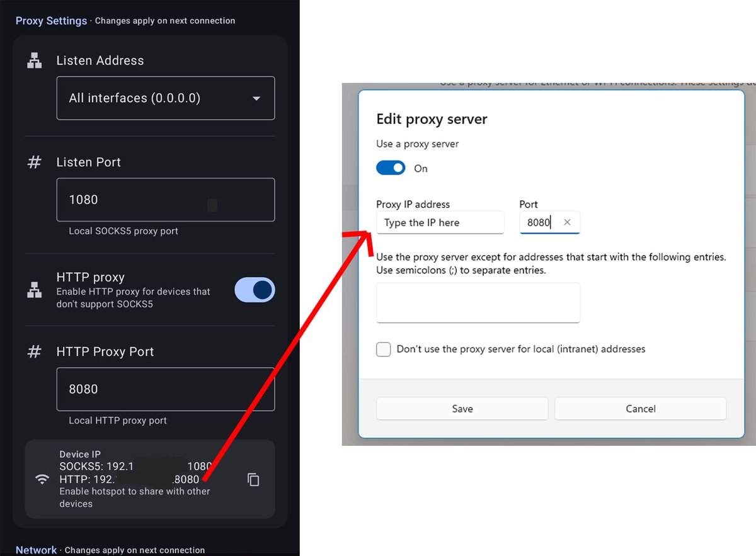Click 'Use semicolons (;) to separate entries' text
The width and height of the screenshot is (756, 556).
tap(461, 271)
